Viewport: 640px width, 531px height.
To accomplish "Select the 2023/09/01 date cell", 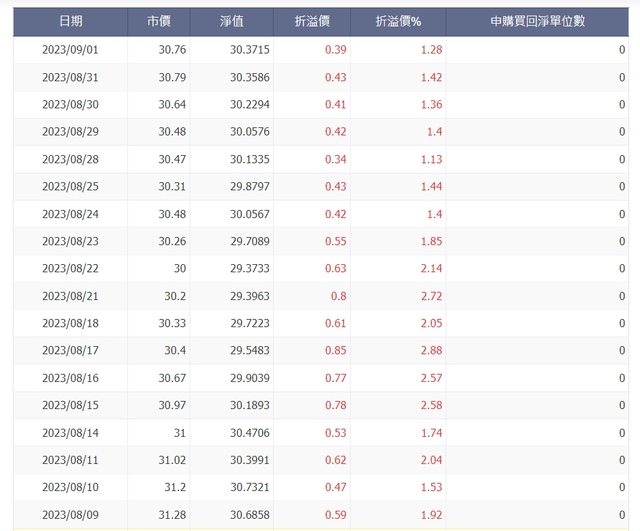I will [x=70, y=49].
